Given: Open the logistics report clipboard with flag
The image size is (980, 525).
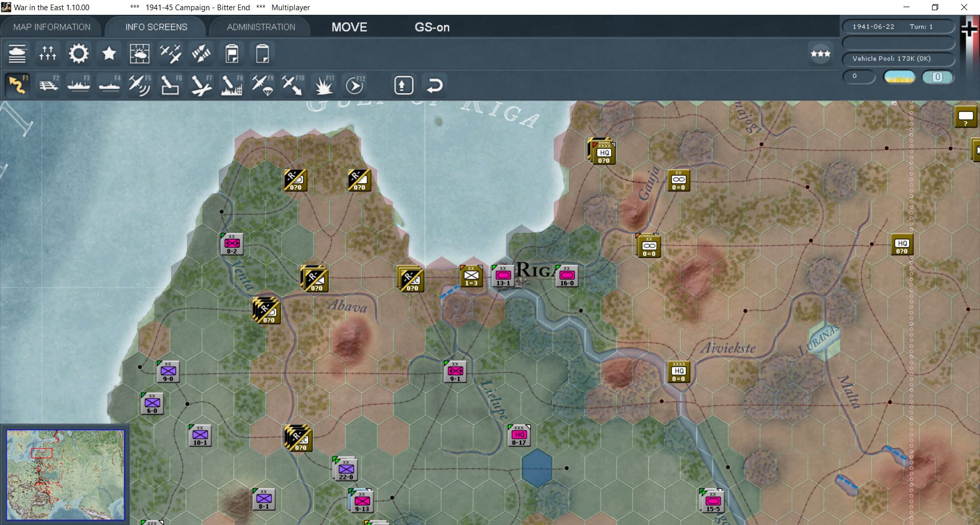Looking at the screenshot, I should point(232,54).
